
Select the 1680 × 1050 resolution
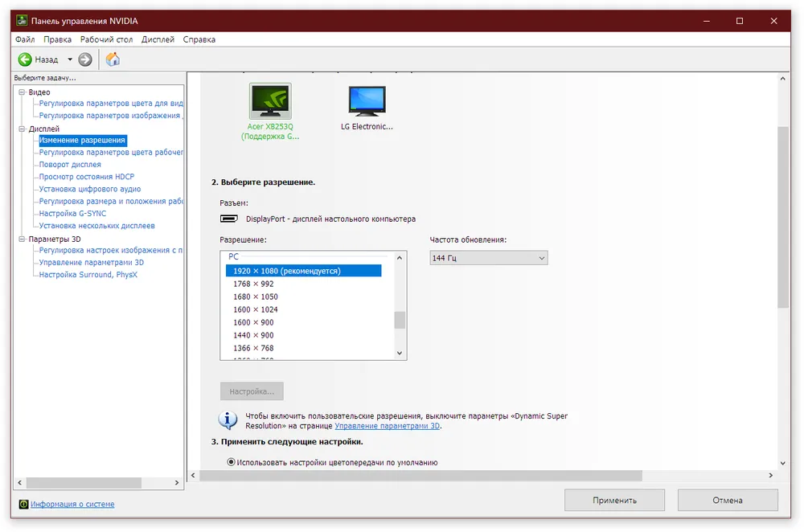pos(256,297)
